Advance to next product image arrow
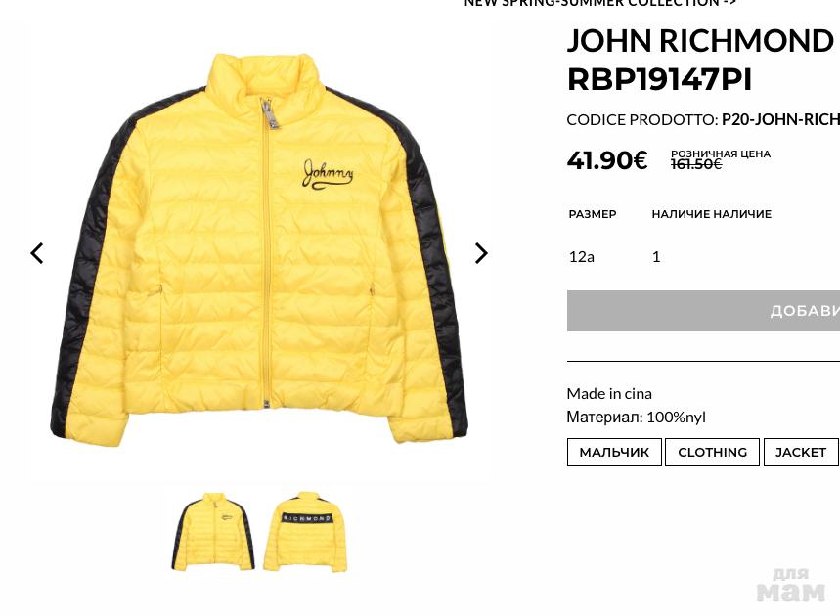This screenshot has height=616, width=840. coord(481,253)
